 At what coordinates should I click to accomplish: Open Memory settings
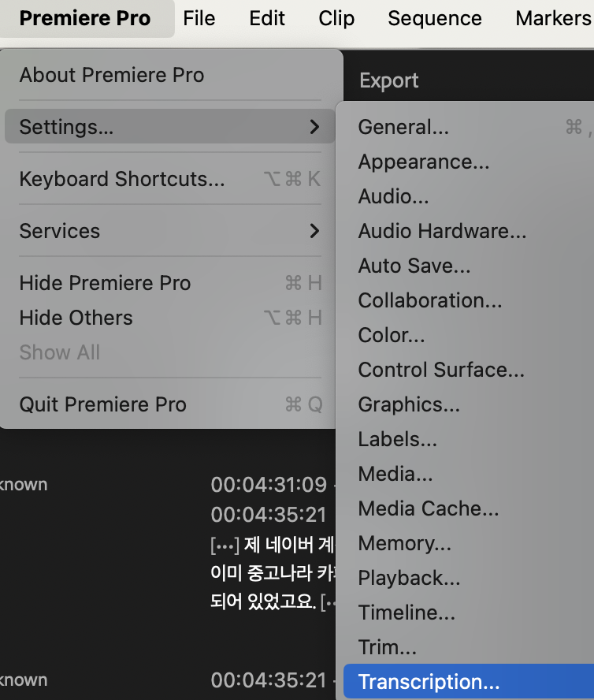[x=469, y=543]
